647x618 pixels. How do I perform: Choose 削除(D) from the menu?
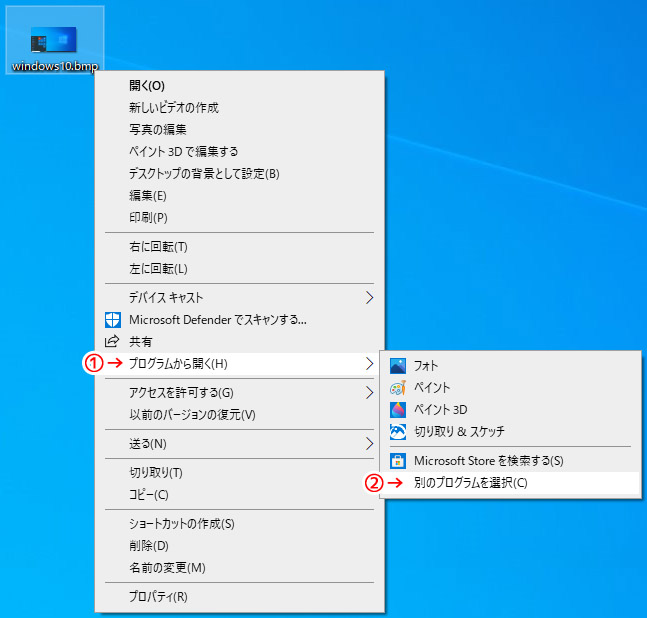coord(239,546)
